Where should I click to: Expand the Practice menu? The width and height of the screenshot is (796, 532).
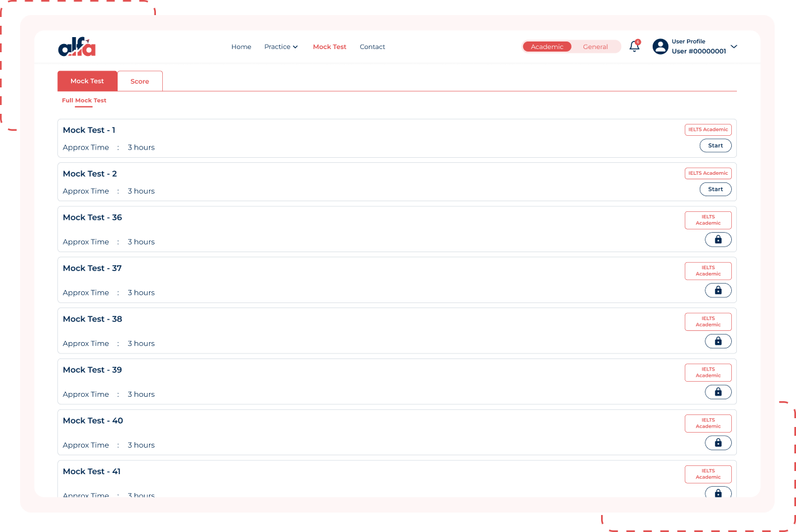pos(281,47)
